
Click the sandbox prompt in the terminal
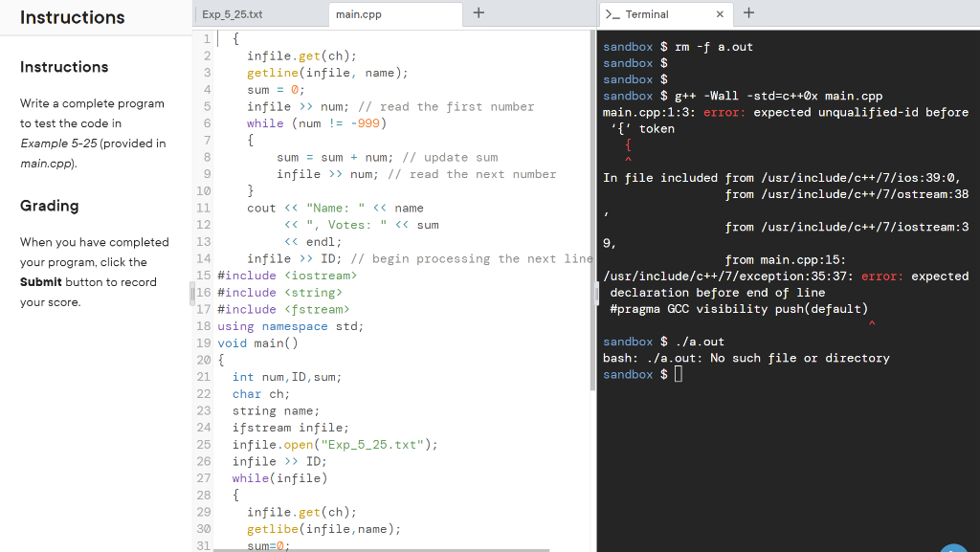(x=626, y=374)
